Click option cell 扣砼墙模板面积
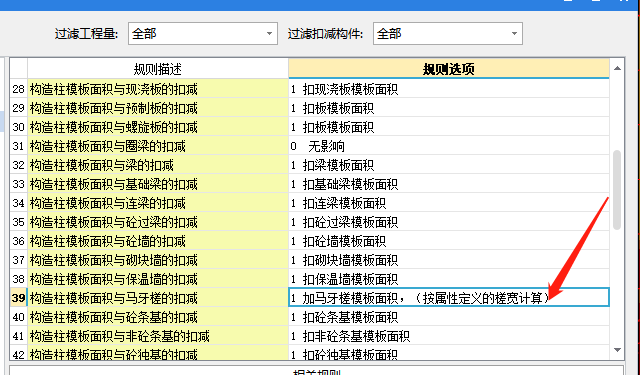The width and height of the screenshot is (640, 375). coord(449,241)
